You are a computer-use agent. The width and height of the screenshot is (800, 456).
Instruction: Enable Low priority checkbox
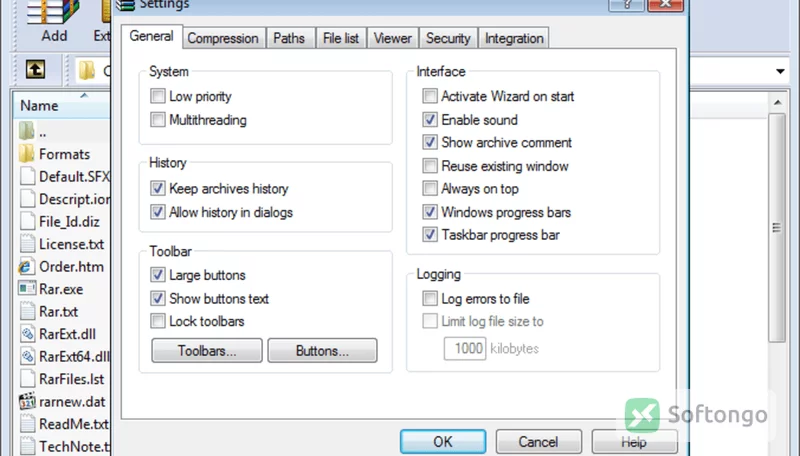[158, 96]
